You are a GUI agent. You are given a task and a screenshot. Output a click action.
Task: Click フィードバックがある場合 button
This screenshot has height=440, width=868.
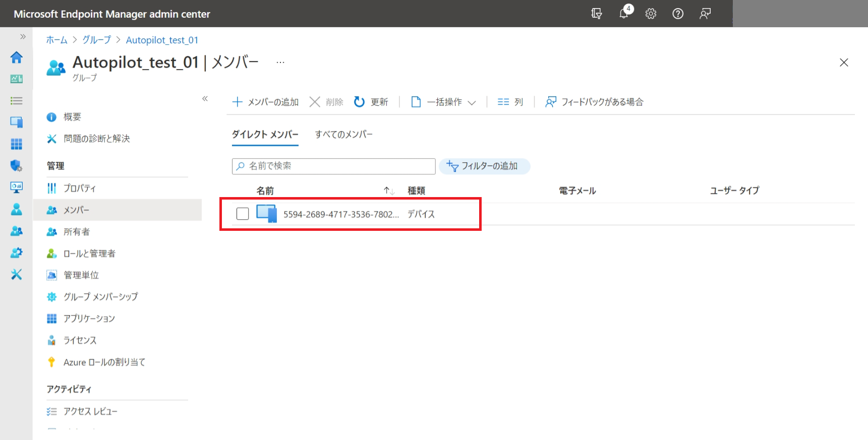point(594,102)
